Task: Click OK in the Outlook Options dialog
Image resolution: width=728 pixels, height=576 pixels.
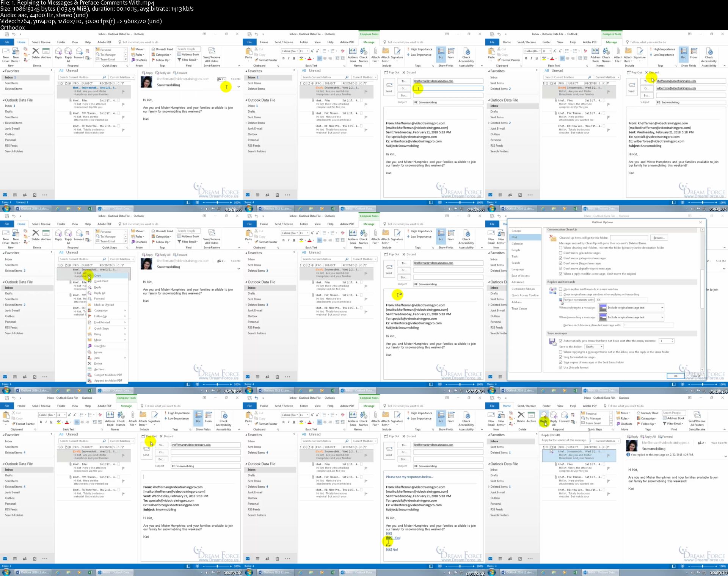Action: pyautogui.click(x=675, y=376)
